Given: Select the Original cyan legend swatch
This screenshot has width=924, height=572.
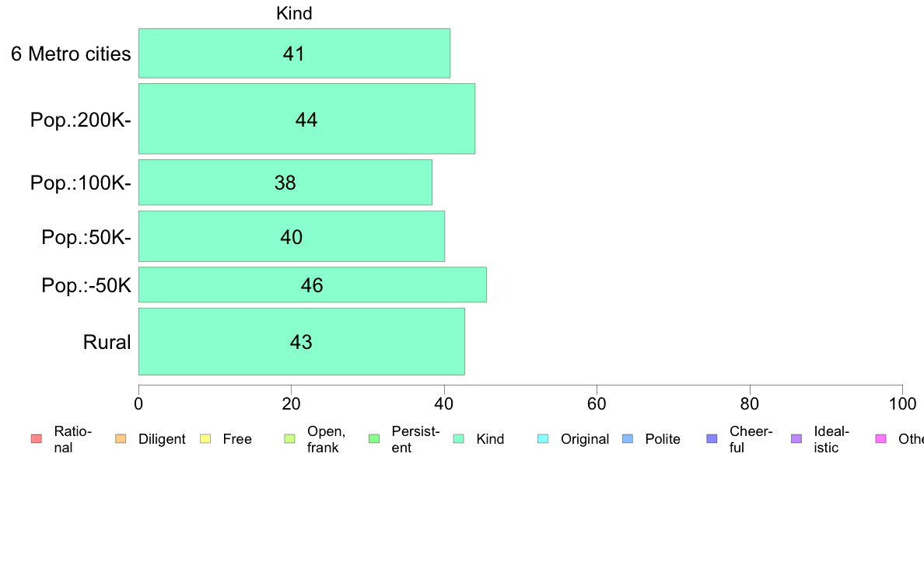Looking at the screenshot, I should pyautogui.click(x=544, y=439).
